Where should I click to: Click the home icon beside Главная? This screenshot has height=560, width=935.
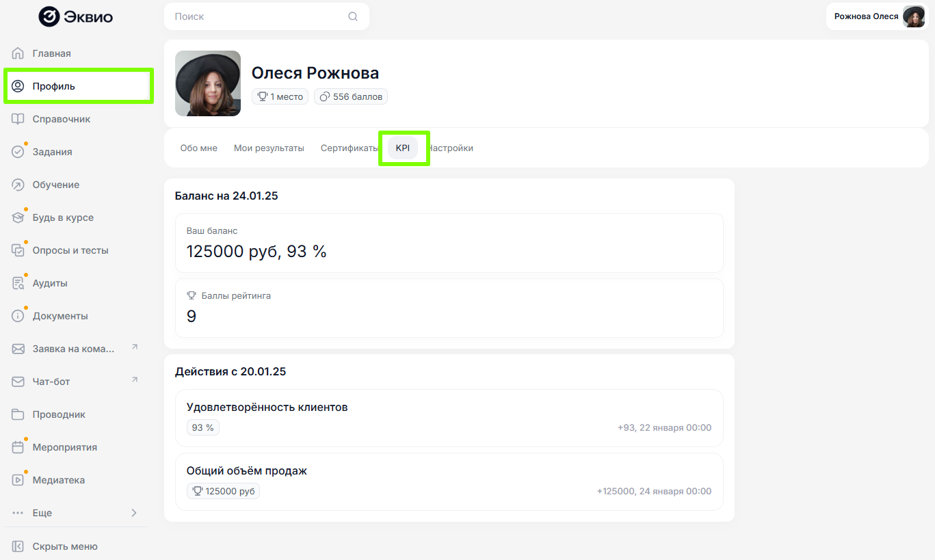pyautogui.click(x=18, y=53)
